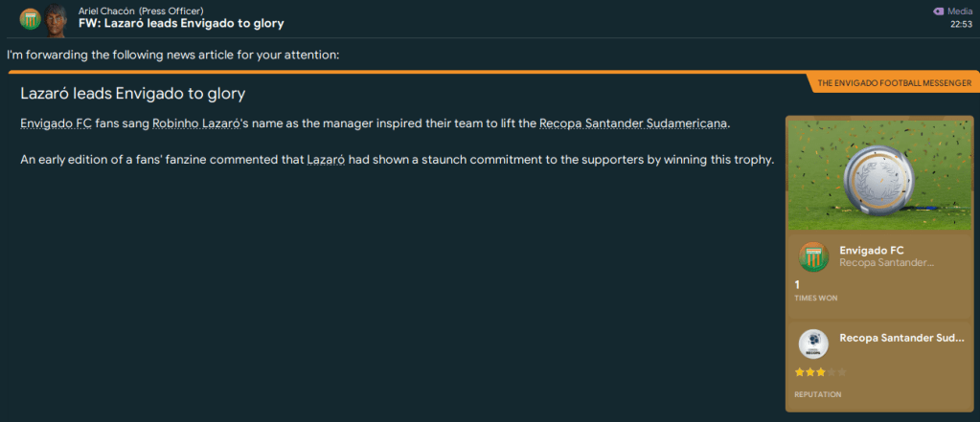Click the Recopa Santander Sud... title in card
The height and width of the screenshot is (422, 980).
[900, 338]
